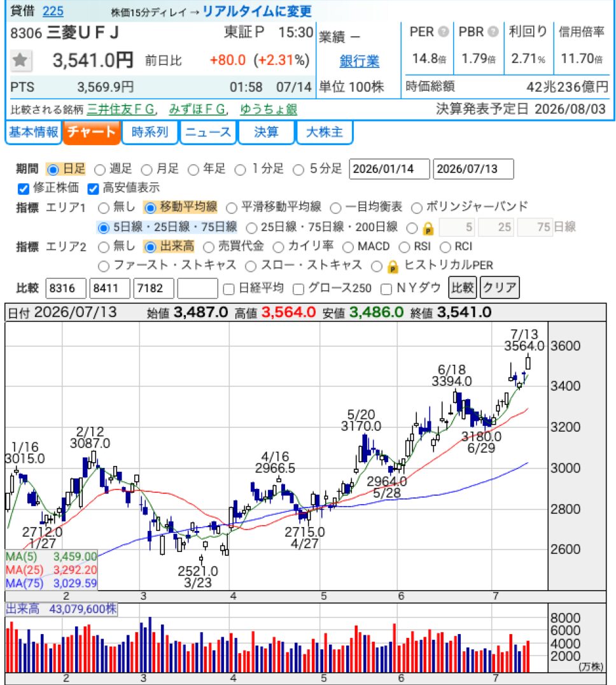Click the empty fourth comparison code field

198,288
